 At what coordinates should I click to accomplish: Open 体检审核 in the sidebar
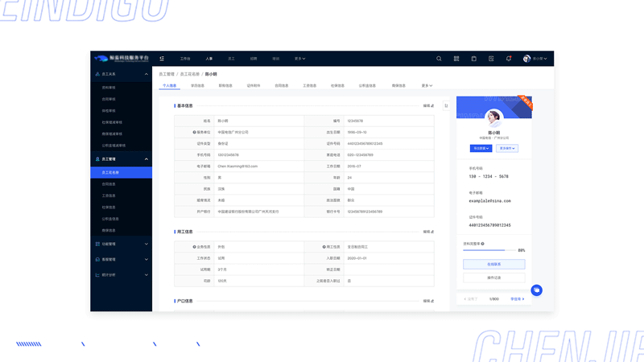click(x=109, y=110)
